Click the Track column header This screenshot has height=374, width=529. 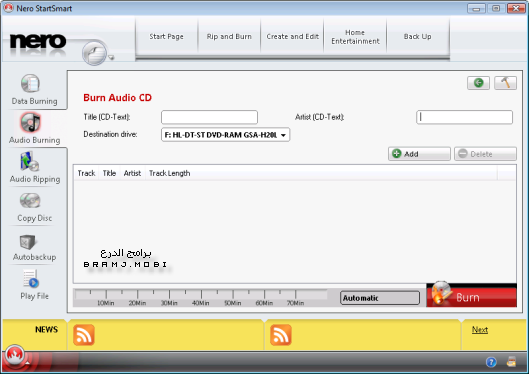86,173
